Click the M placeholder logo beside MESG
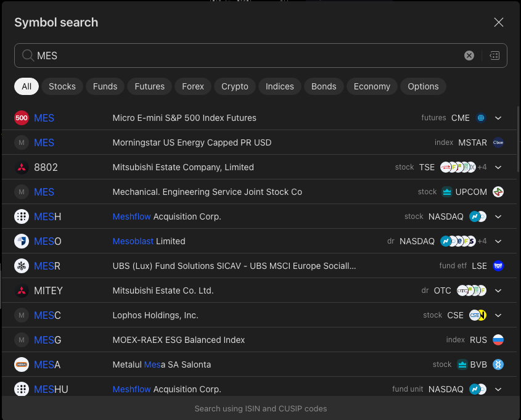Viewport: 521px width, 420px height. pos(22,340)
